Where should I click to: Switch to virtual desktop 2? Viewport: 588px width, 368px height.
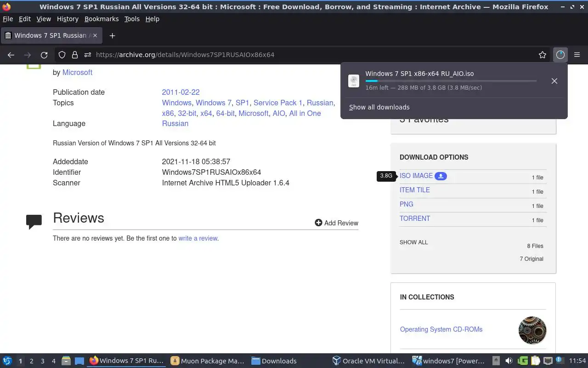(31, 361)
